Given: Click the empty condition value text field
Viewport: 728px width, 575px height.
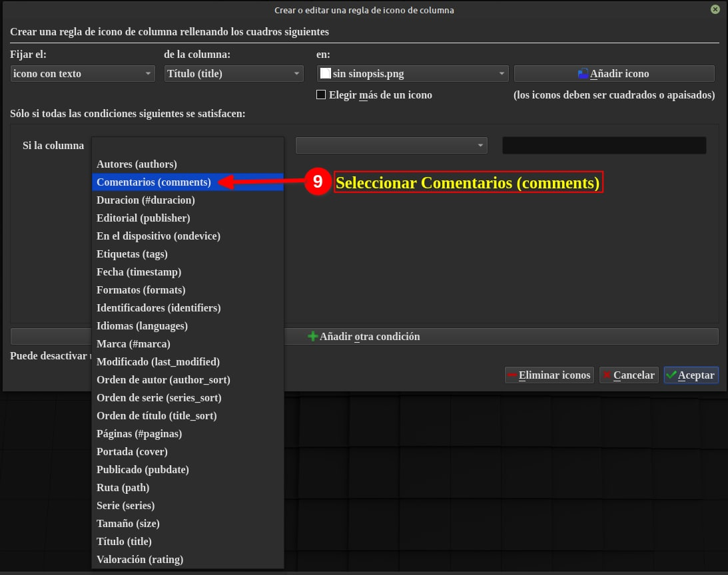Looking at the screenshot, I should pos(603,146).
